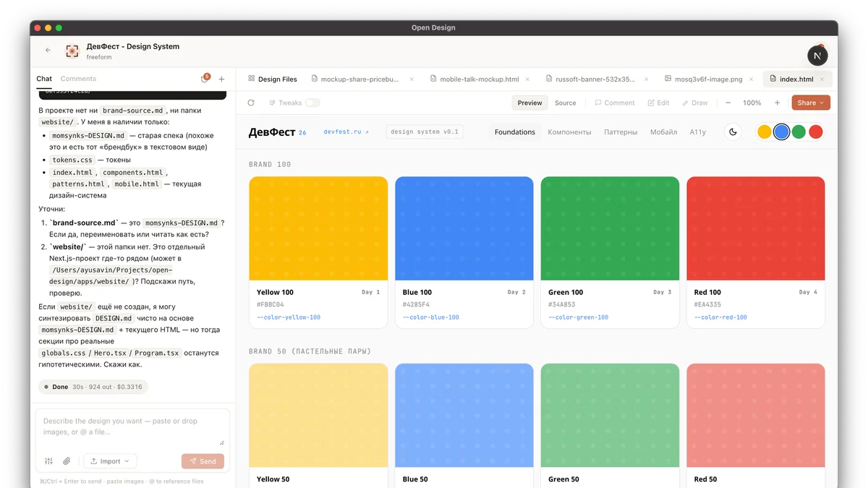Screen dimensions: 868x488
Task: Switch to Source view
Action: tap(566, 103)
